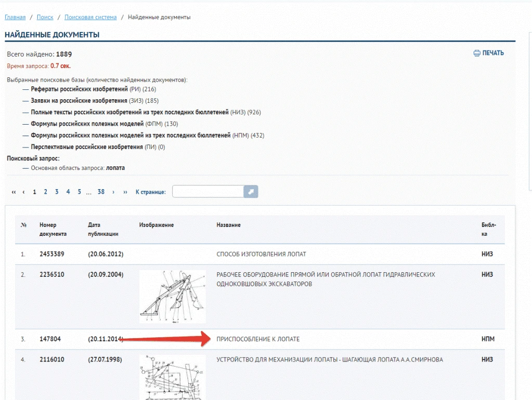Go to first page with « arrow

tap(14, 192)
